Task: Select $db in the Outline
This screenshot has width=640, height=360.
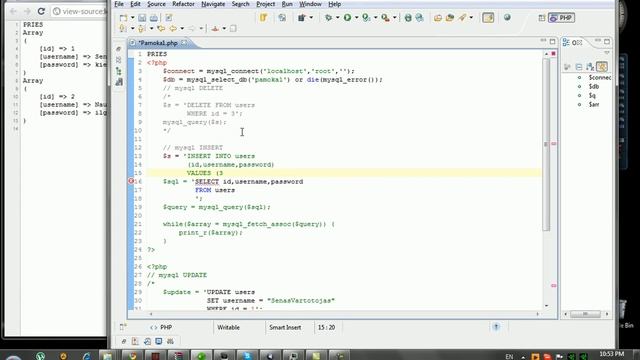Action: coord(594,86)
